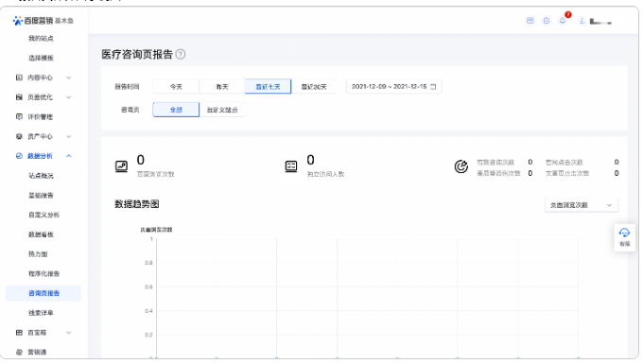Open the 评价管理 menu item
643x364 pixels.
(x=40, y=117)
